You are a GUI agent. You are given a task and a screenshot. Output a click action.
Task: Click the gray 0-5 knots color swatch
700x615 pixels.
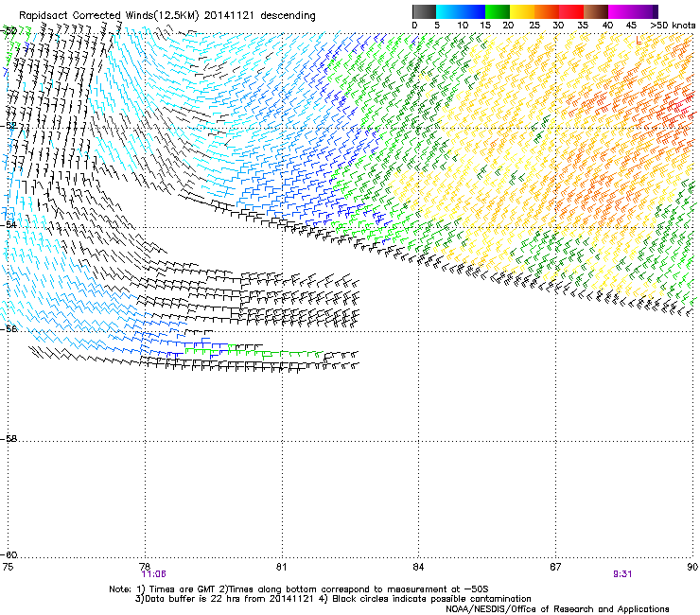pos(424,11)
